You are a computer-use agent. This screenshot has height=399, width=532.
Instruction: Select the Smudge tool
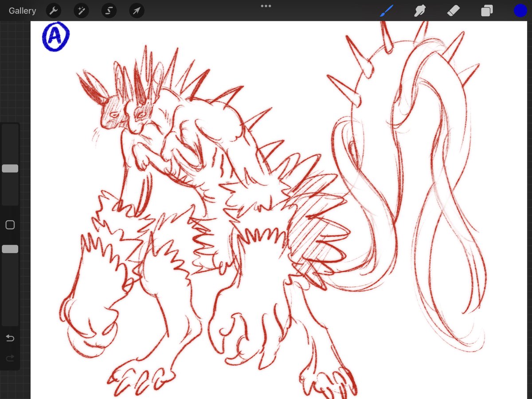[x=420, y=11]
